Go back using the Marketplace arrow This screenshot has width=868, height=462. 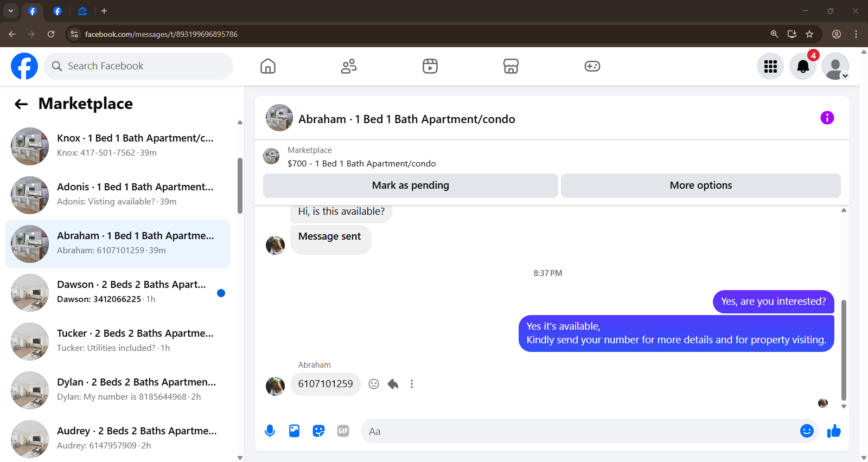click(x=21, y=104)
